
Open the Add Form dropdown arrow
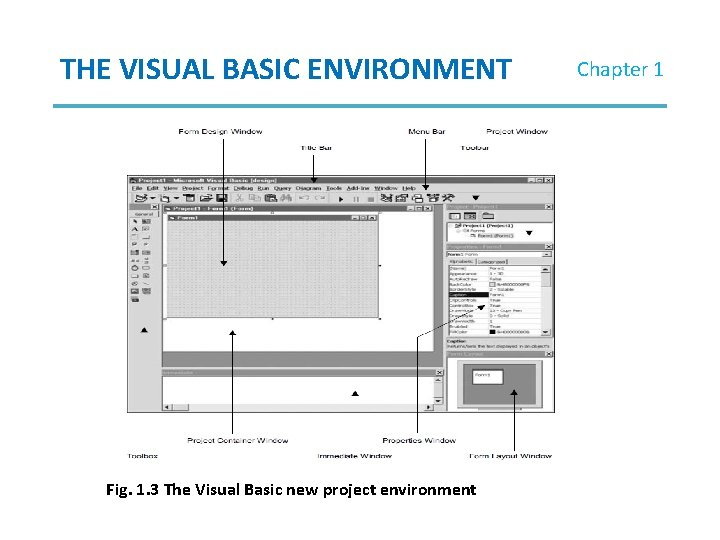point(176,198)
